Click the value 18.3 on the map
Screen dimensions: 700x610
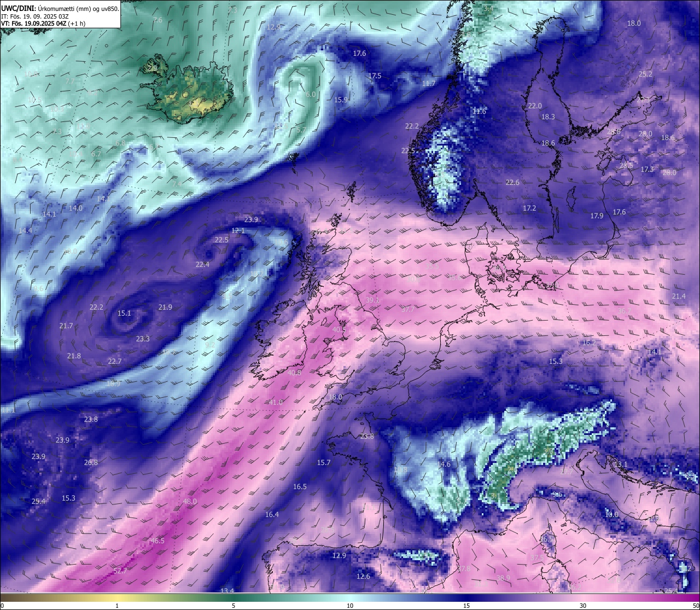coord(548,117)
